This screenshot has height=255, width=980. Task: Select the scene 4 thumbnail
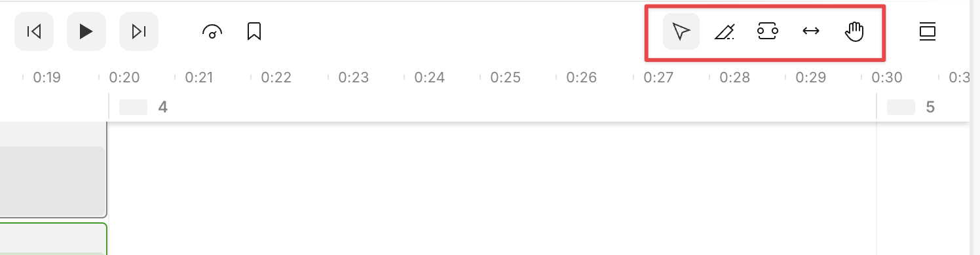133,107
